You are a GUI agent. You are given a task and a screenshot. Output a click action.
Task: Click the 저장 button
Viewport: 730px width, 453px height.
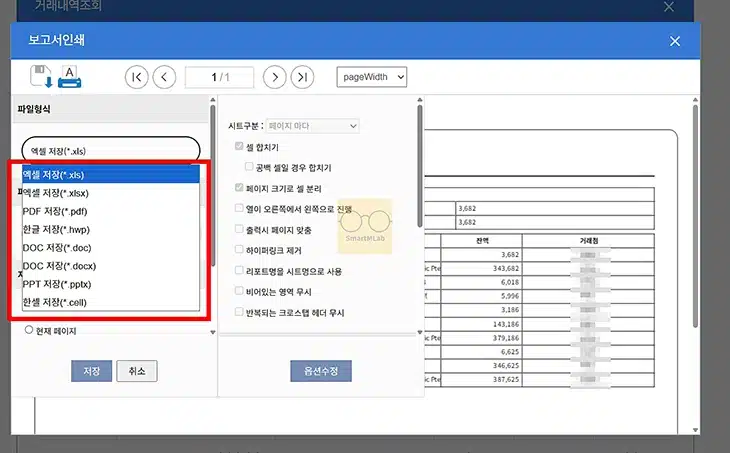(92, 371)
